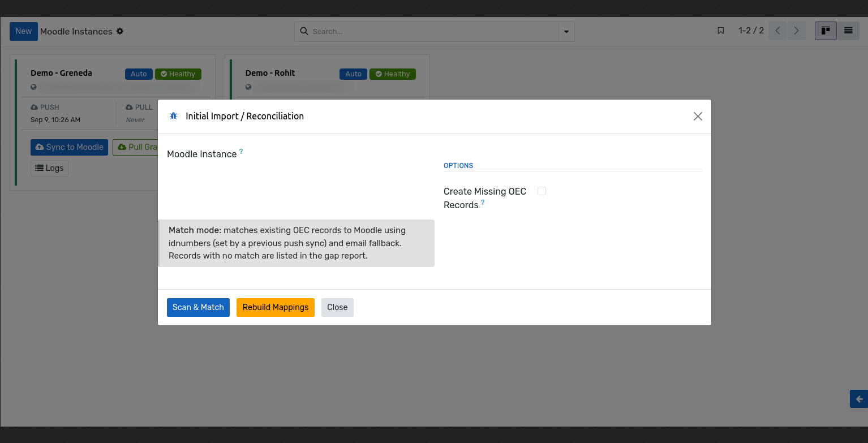Click the Scan & Match button
The height and width of the screenshot is (443, 868).
(198, 307)
